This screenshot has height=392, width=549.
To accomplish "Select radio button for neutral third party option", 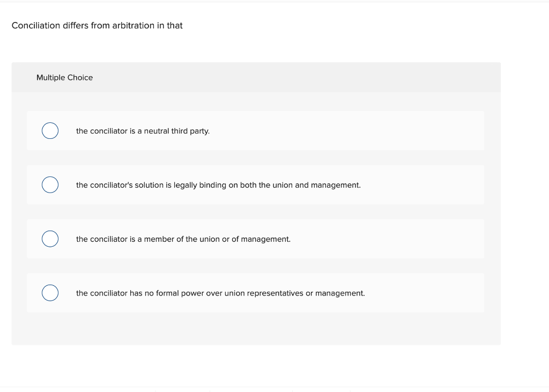I will click(50, 130).
